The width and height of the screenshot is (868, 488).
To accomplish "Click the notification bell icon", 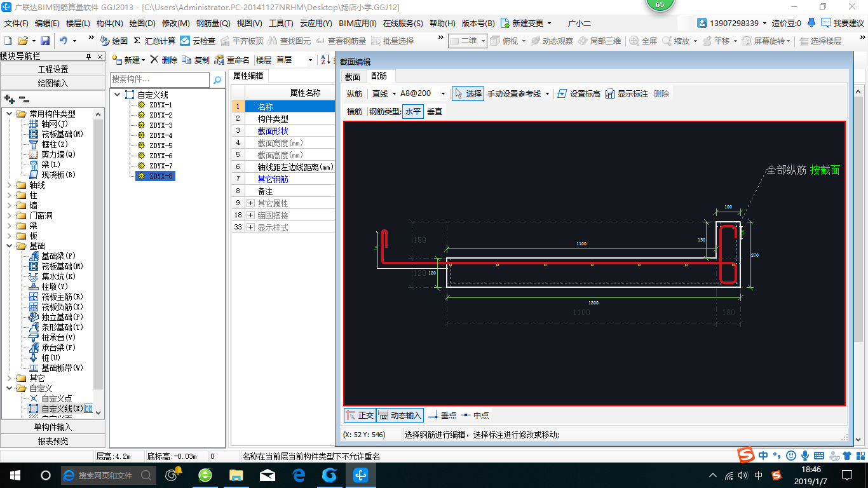I will point(811,23).
